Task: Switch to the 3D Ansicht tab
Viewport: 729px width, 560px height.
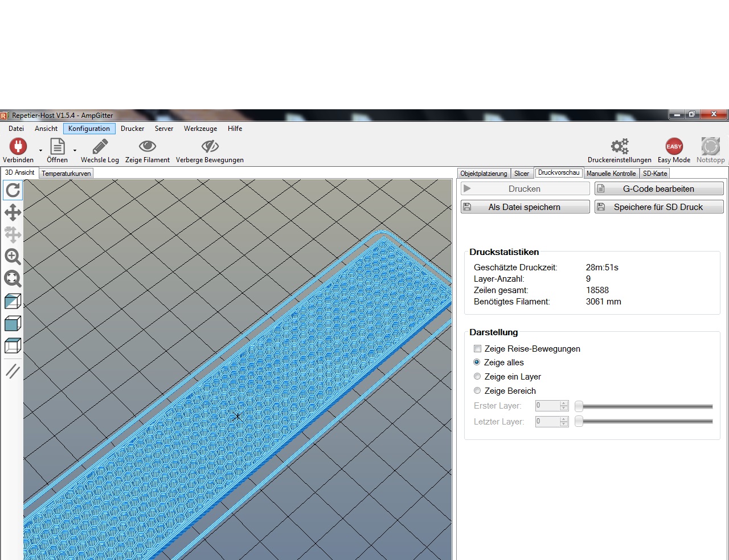Action: (x=20, y=172)
